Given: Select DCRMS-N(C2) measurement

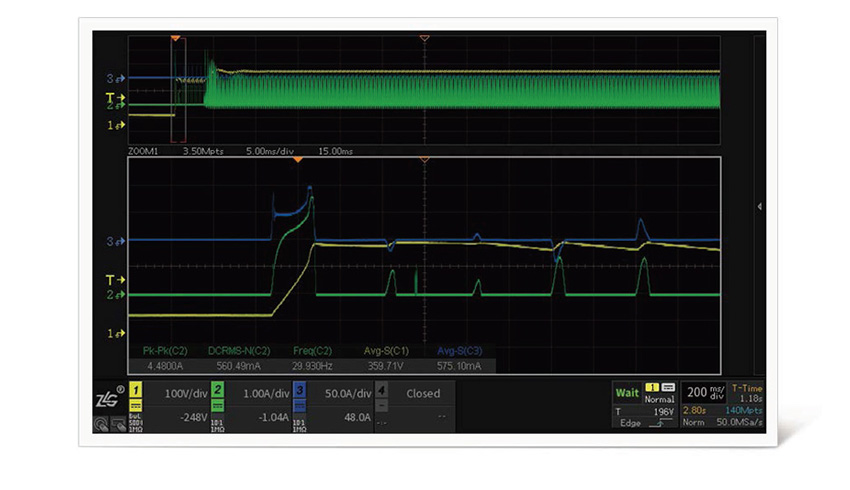Looking at the screenshot, I should pos(239,351).
